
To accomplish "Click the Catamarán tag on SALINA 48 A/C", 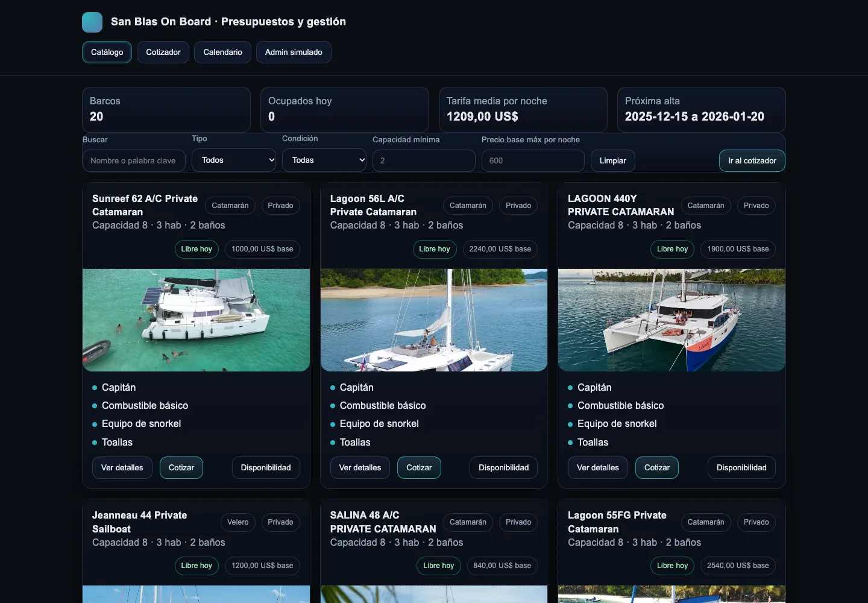I will 468,522.
